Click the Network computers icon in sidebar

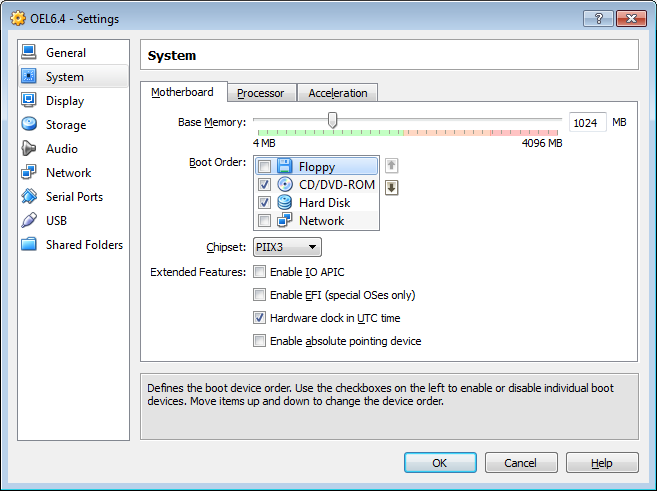click(28, 172)
